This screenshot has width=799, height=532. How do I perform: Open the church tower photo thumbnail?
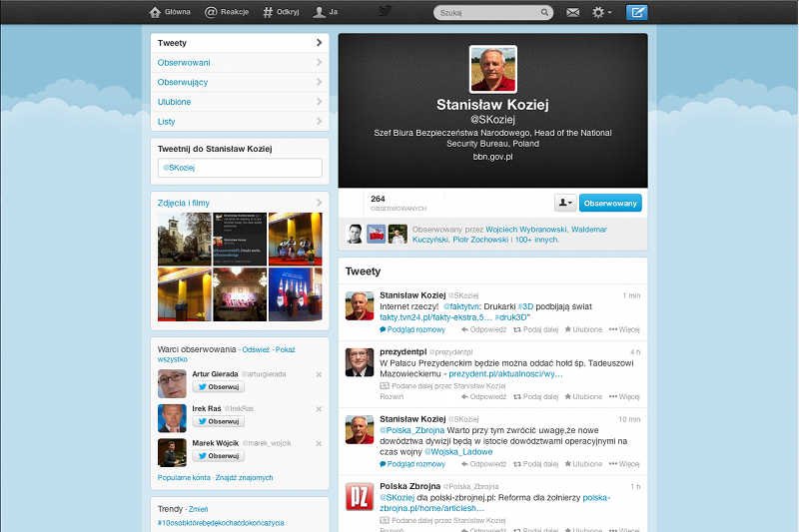coord(185,239)
